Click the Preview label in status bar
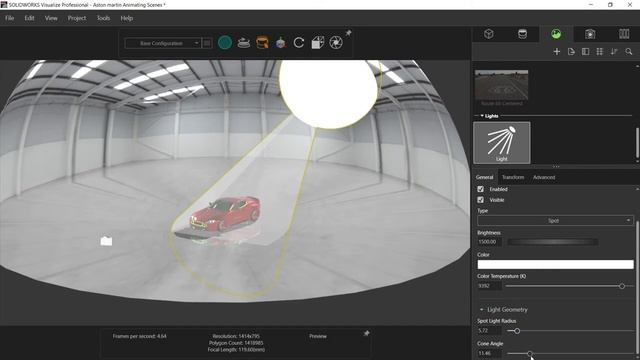The image size is (640, 360). (x=318, y=336)
